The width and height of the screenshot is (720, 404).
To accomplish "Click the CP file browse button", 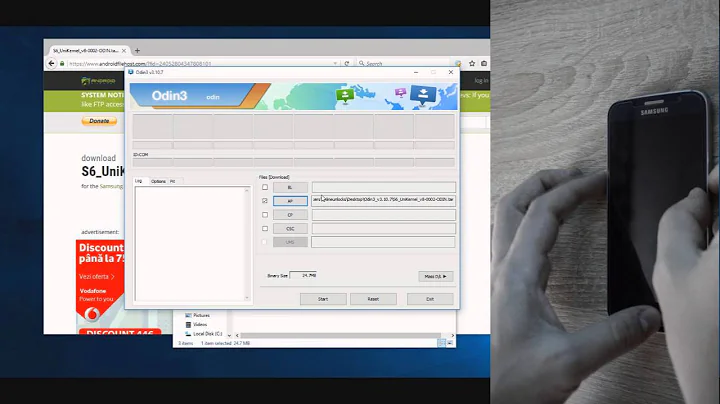I will (x=290, y=215).
